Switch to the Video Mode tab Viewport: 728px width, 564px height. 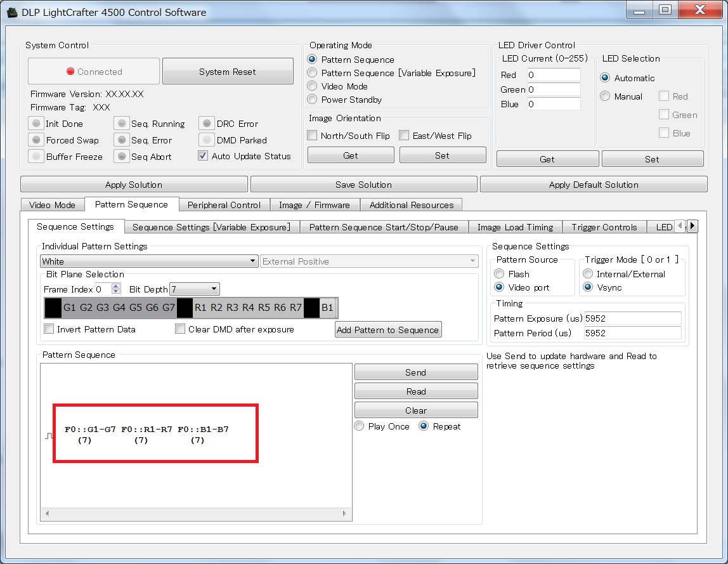coord(53,205)
